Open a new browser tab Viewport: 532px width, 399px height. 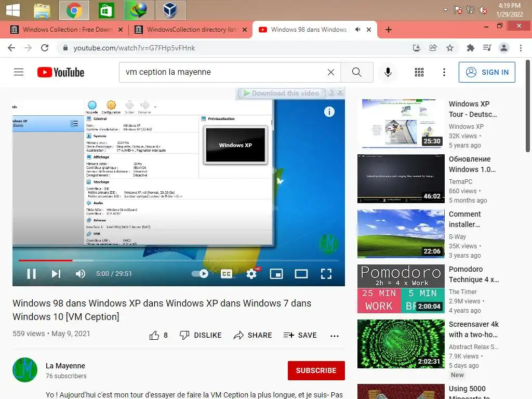point(389,30)
